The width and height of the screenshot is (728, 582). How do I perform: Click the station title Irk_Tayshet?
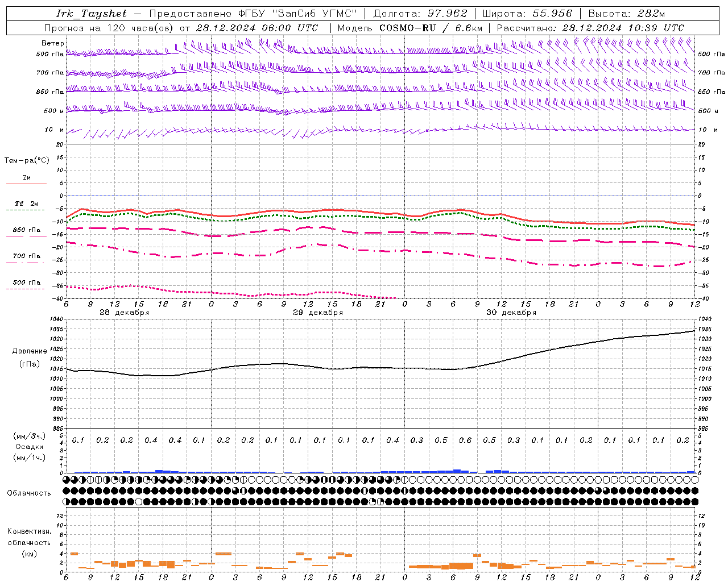tap(92, 14)
